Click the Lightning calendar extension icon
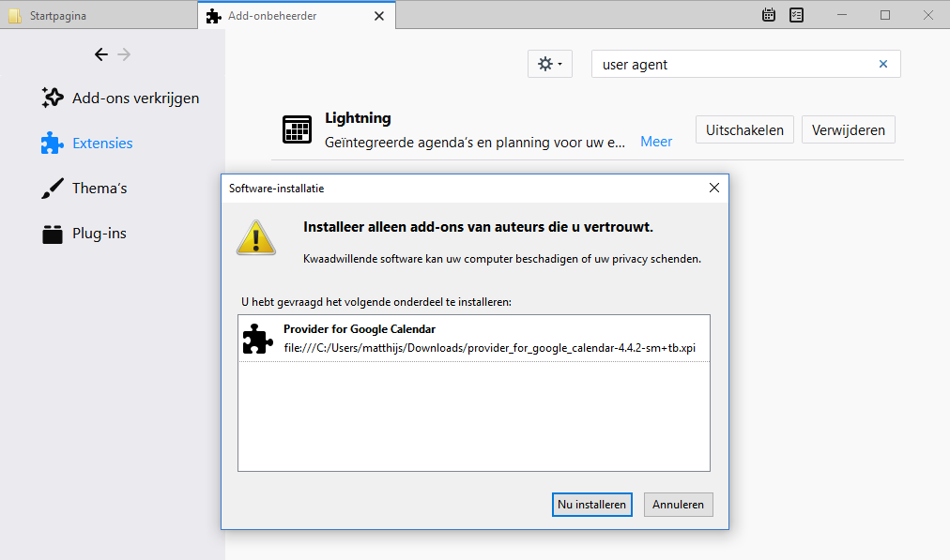950x560 pixels. click(297, 129)
